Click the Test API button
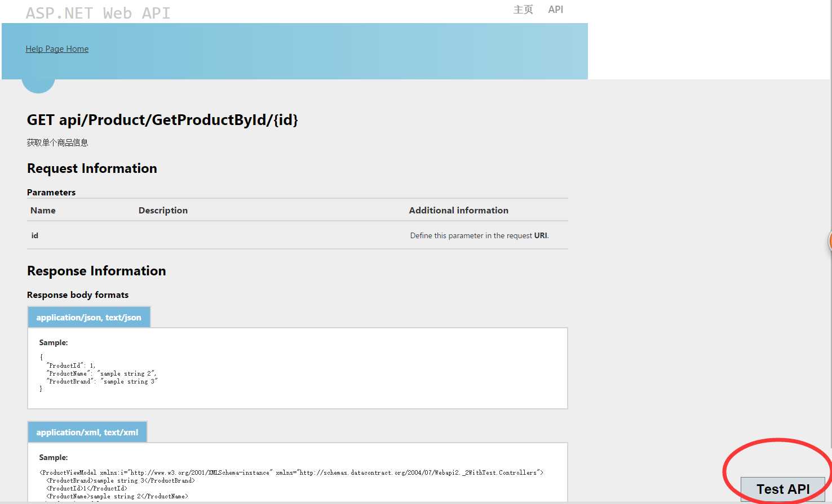The height and width of the screenshot is (504, 832). point(782,489)
